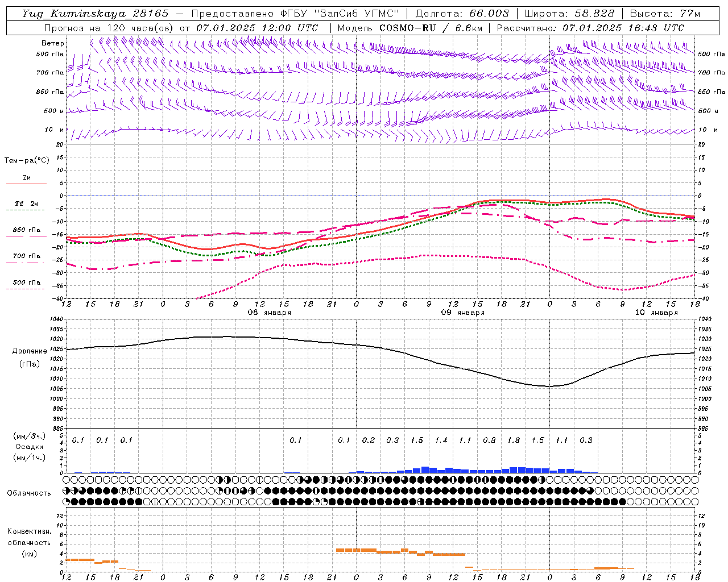Click the model name "COSMO-RU / 6.6км"
Image resolution: width=728 pixels, height=582 pixels.
click(430, 28)
